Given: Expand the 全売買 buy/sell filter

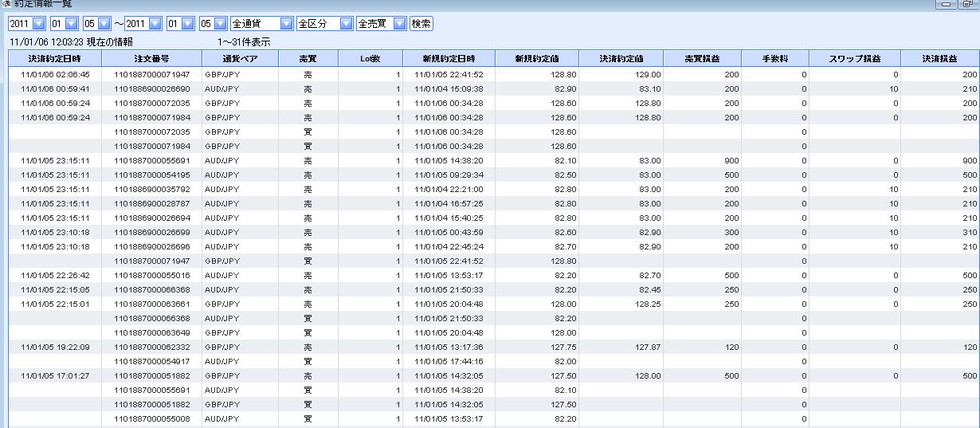Looking at the screenshot, I should (381, 24).
